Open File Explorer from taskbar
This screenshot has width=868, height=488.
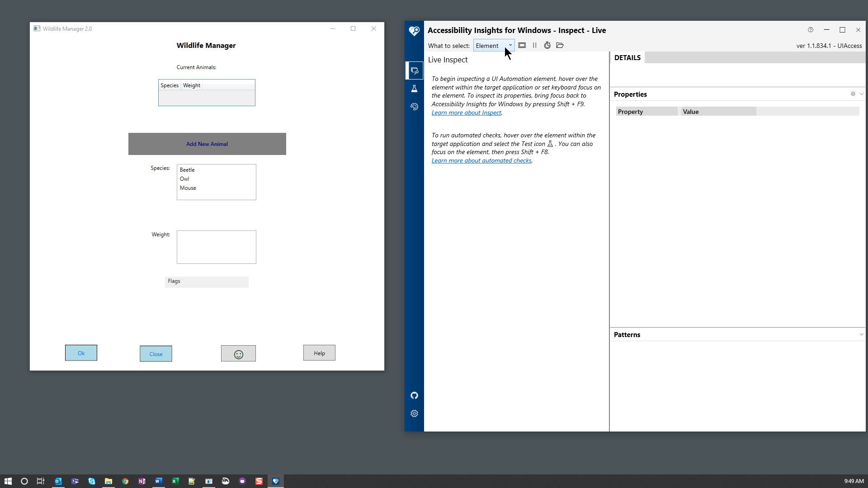pos(108,481)
